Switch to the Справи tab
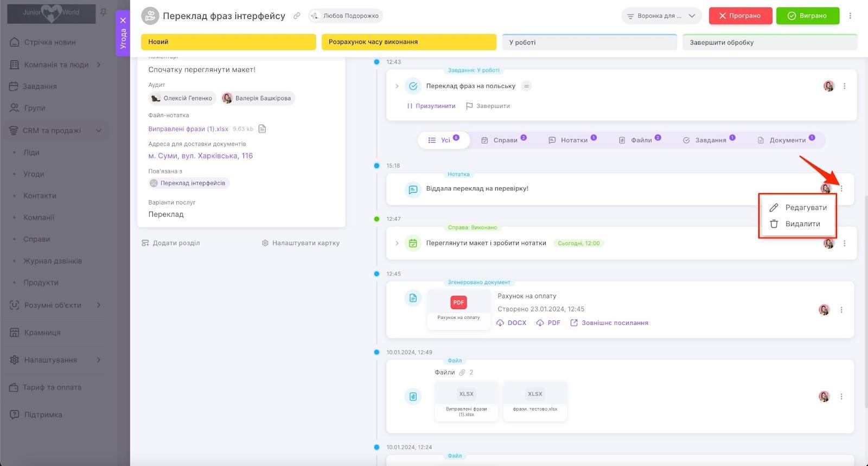Viewport: 868px width, 466px height. [x=503, y=140]
